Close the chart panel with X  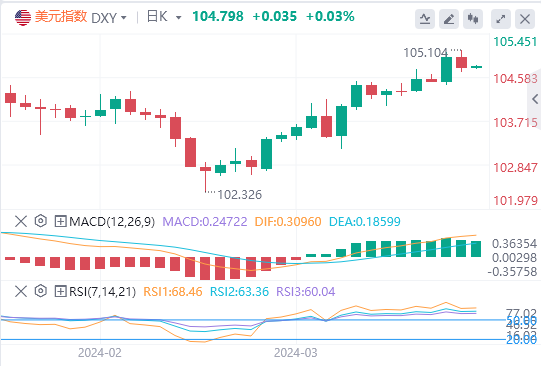(525, 19)
